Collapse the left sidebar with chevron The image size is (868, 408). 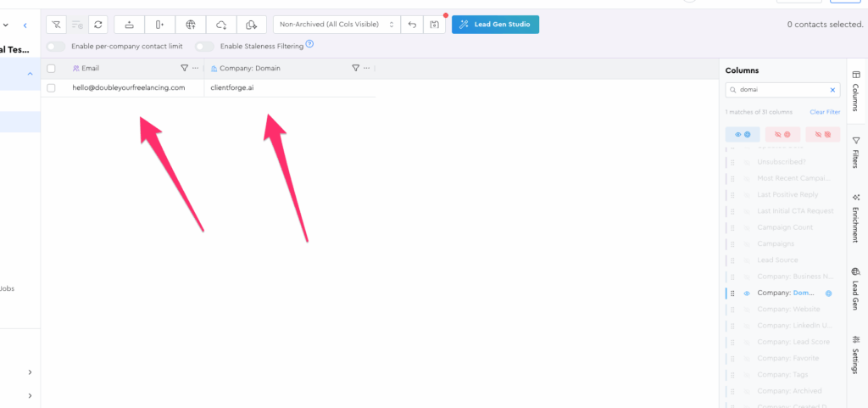coord(25,26)
